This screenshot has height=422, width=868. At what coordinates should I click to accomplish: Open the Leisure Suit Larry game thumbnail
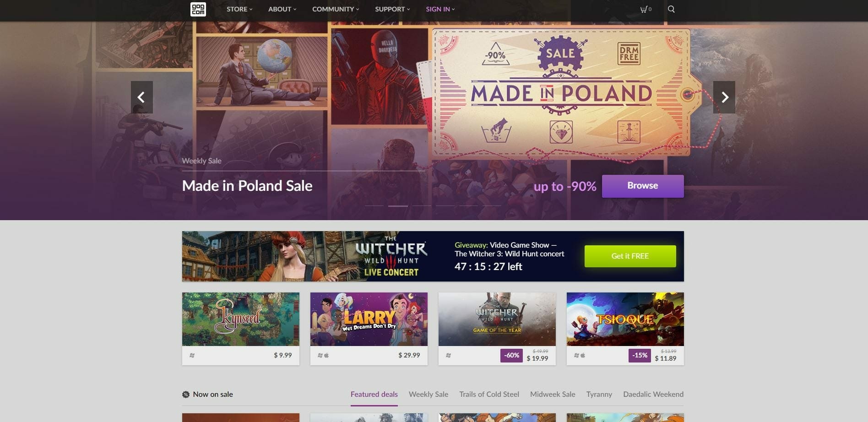coord(369,319)
